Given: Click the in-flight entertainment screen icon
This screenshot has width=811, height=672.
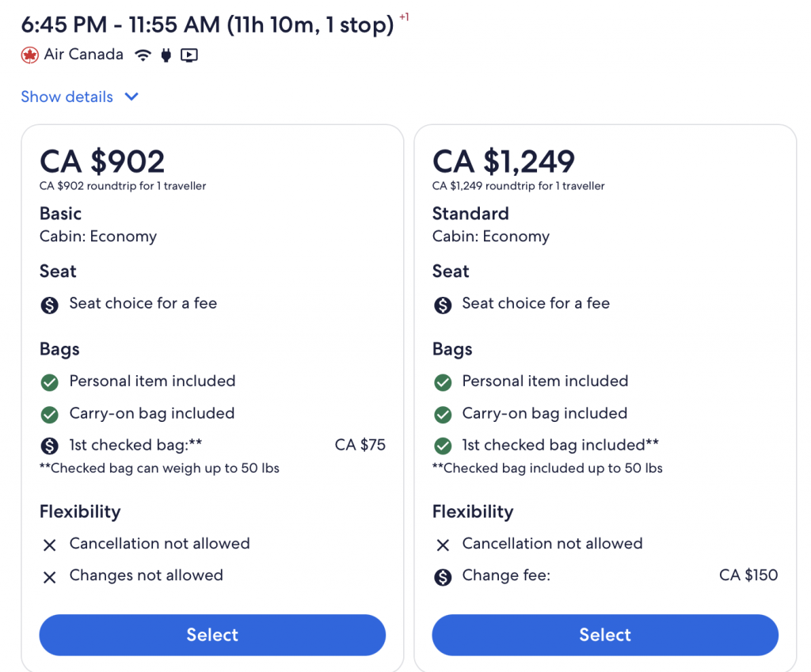Looking at the screenshot, I should [x=188, y=55].
